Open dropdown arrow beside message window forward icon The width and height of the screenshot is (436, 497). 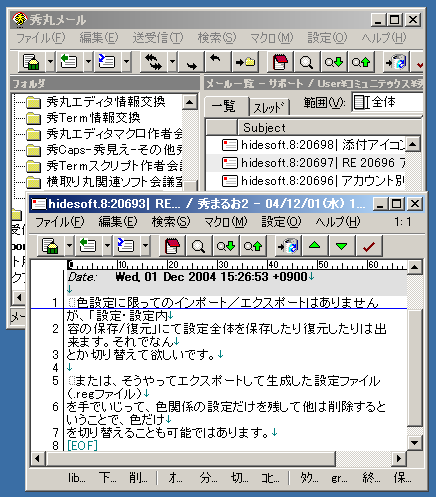tap(145, 246)
